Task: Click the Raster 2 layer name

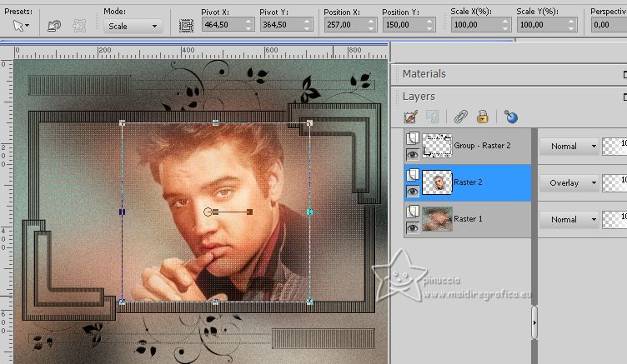Action: pyautogui.click(x=468, y=182)
